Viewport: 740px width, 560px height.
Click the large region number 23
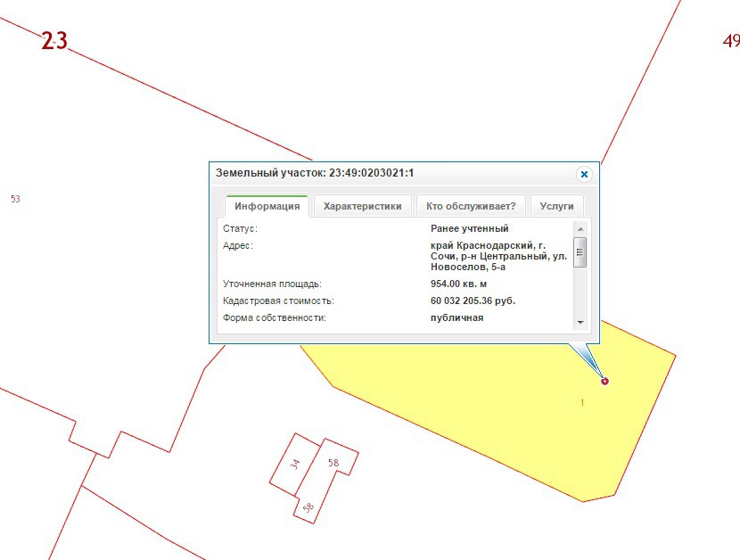point(54,41)
